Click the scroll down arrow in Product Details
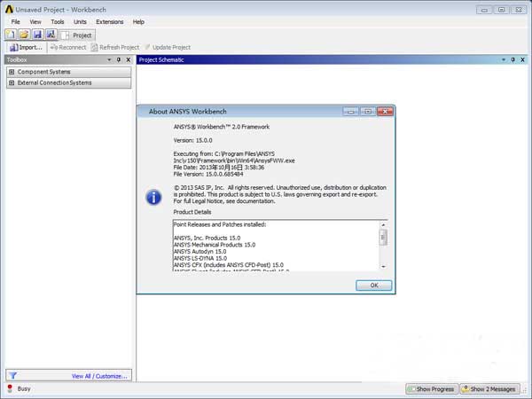 pyautogui.click(x=383, y=266)
